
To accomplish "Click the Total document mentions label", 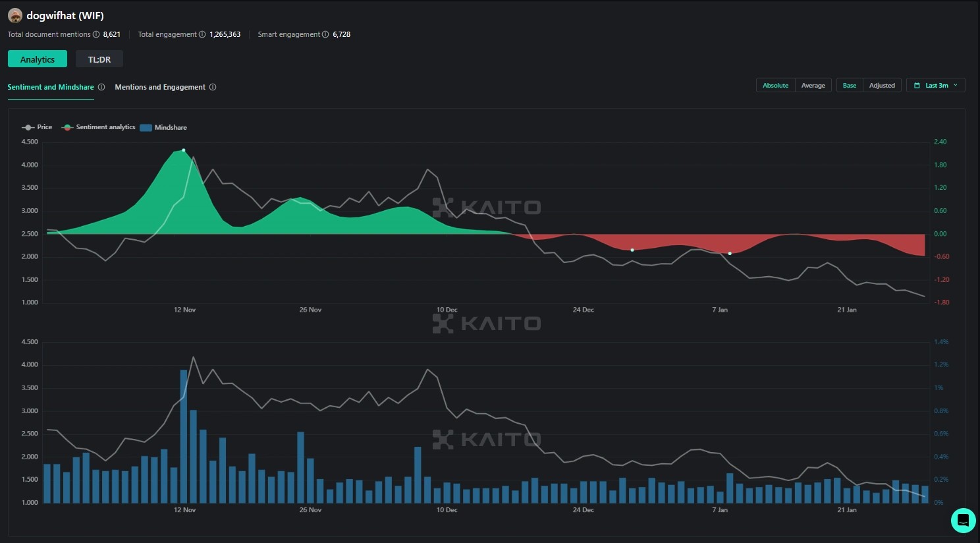I will [x=49, y=34].
